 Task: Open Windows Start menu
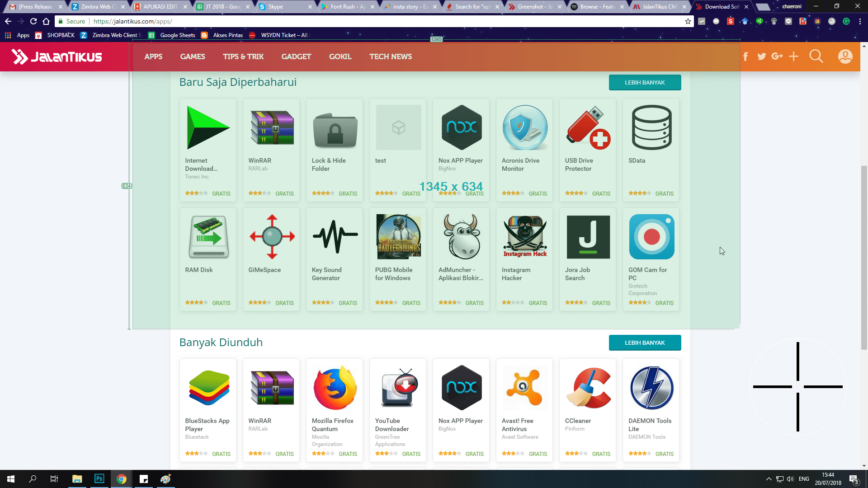[x=11, y=479]
